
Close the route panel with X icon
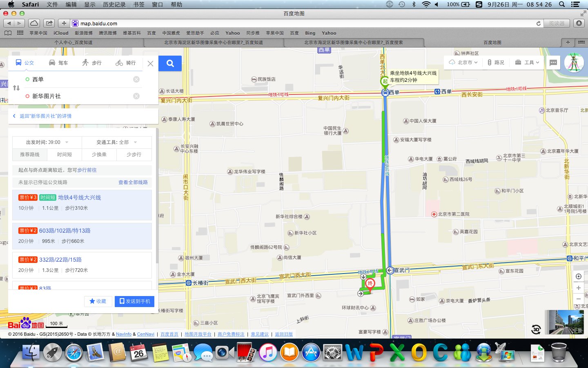pos(150,63)
